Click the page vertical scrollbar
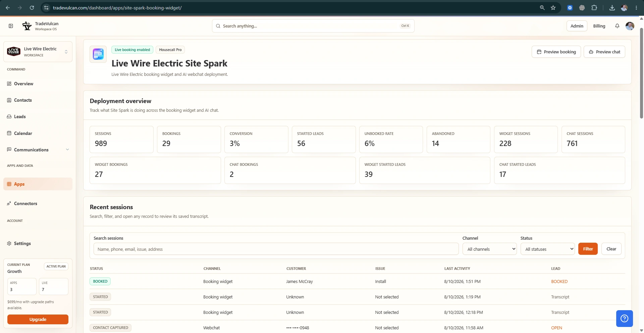The image size is (644, 333). tap(641, 73)
